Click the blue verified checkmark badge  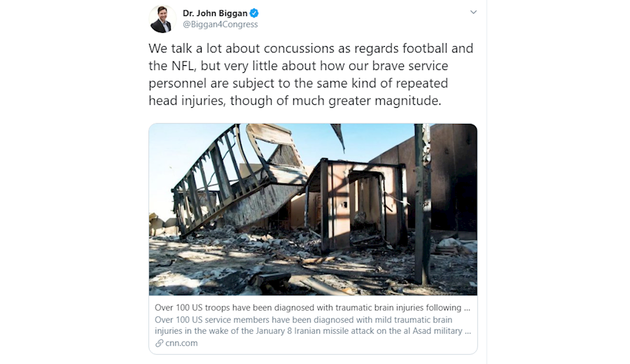tap(254, 13)
